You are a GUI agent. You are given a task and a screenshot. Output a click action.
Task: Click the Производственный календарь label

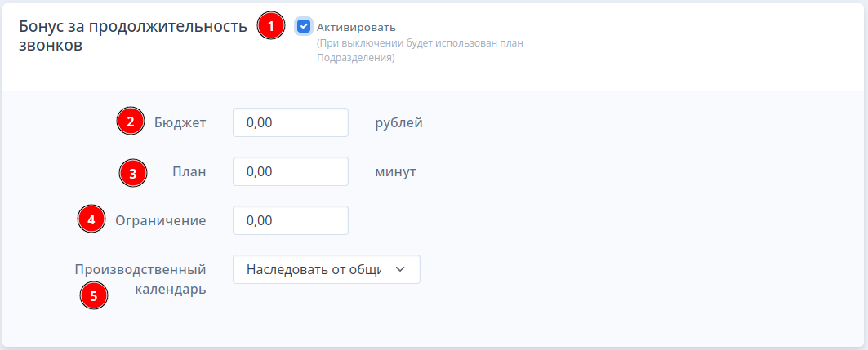(x=140, y=279)
